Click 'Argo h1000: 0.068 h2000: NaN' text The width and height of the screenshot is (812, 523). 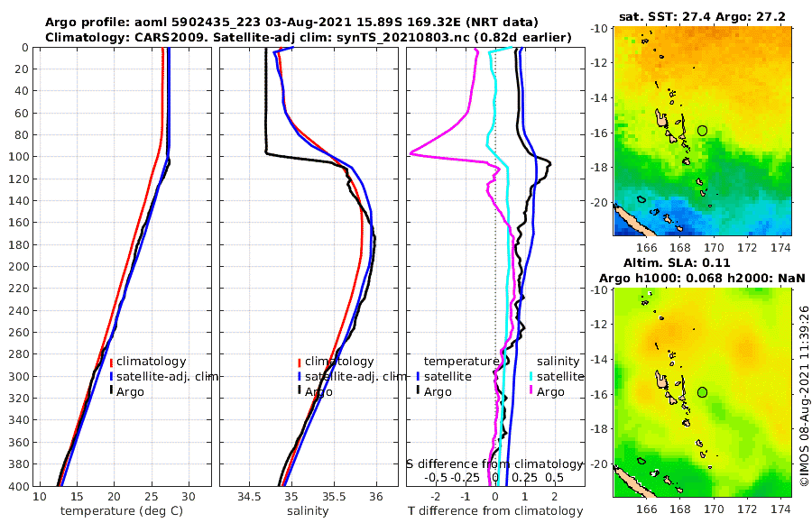[x=702, y=278]
